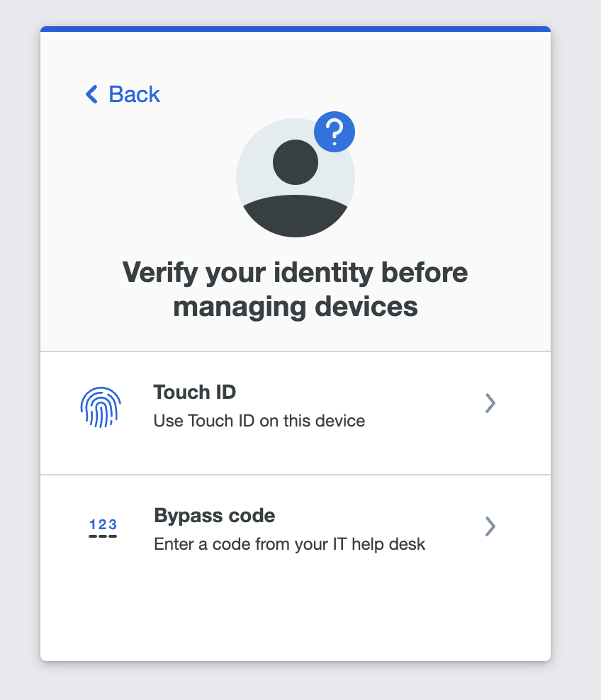Select the blue fingerprint icon
This screenshot has height=700, width=601.
pyautogui.click(x=101, y=407)
